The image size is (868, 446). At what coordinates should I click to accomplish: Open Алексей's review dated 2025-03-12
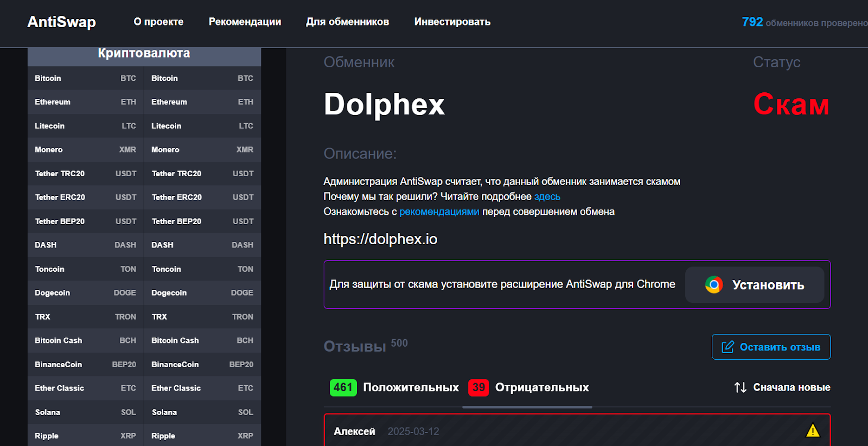(577, 430)
